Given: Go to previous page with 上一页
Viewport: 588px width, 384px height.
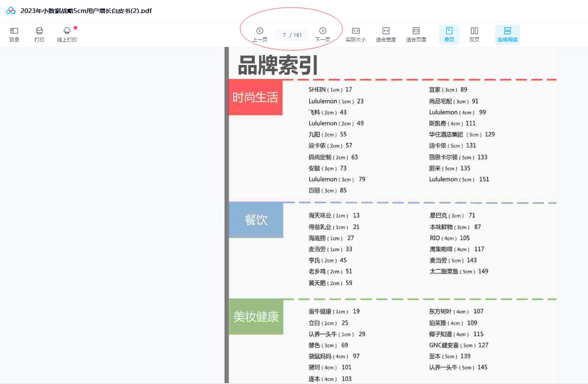Looking at the screenshot, I should 260,34.
